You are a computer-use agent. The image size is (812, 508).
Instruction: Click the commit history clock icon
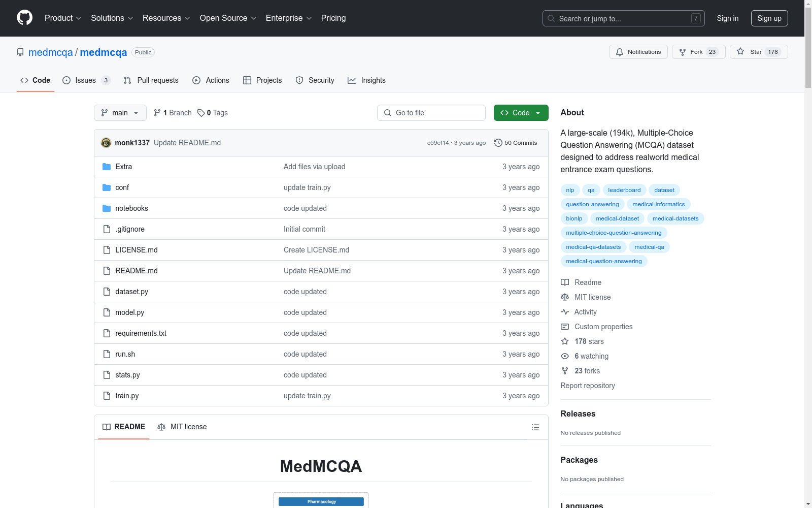click(498, 143)
